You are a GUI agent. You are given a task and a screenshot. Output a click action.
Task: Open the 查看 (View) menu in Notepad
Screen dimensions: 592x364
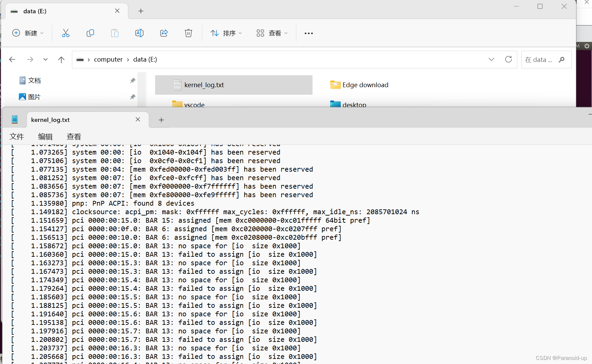(x=74, y=137)
